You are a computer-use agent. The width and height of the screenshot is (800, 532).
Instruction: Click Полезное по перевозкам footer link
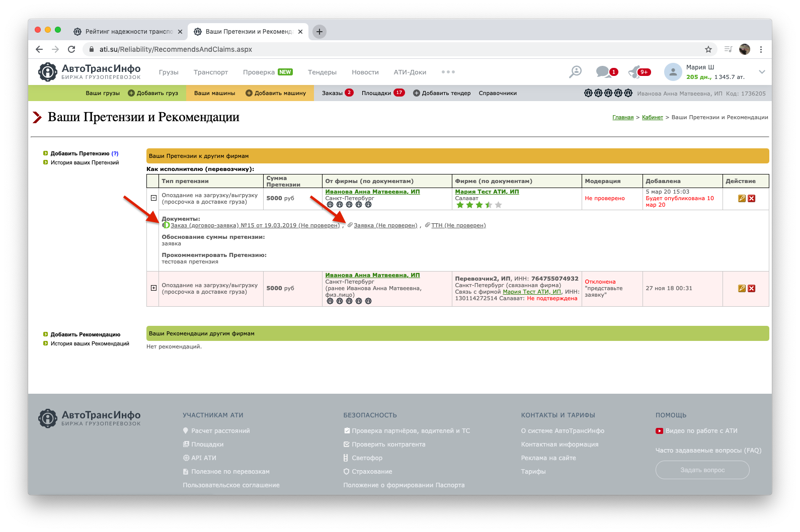tap(230, 472)
